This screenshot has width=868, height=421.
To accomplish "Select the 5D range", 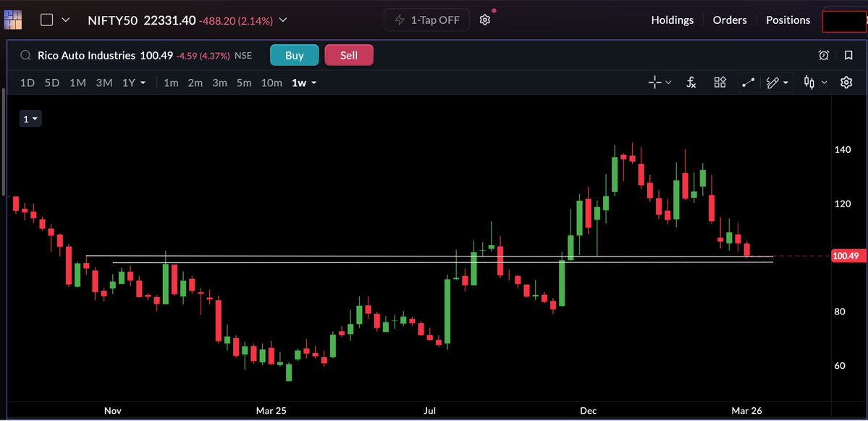I will click(x=52, y=83).
